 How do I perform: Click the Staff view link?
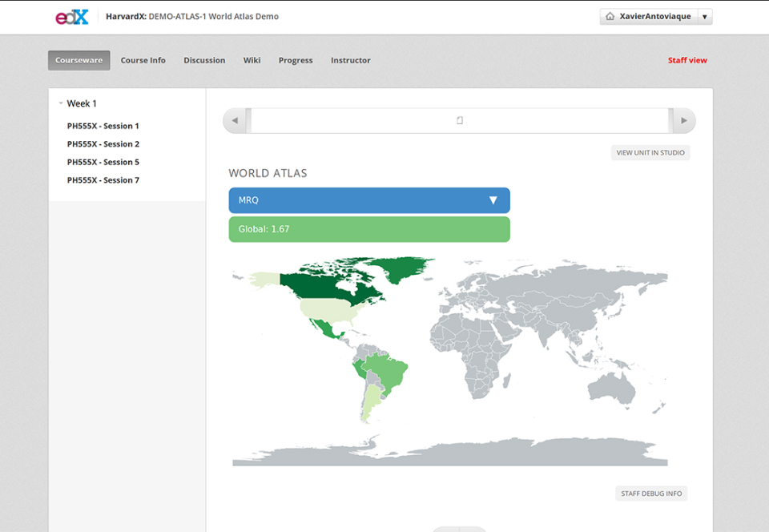(x=687, y=60)
